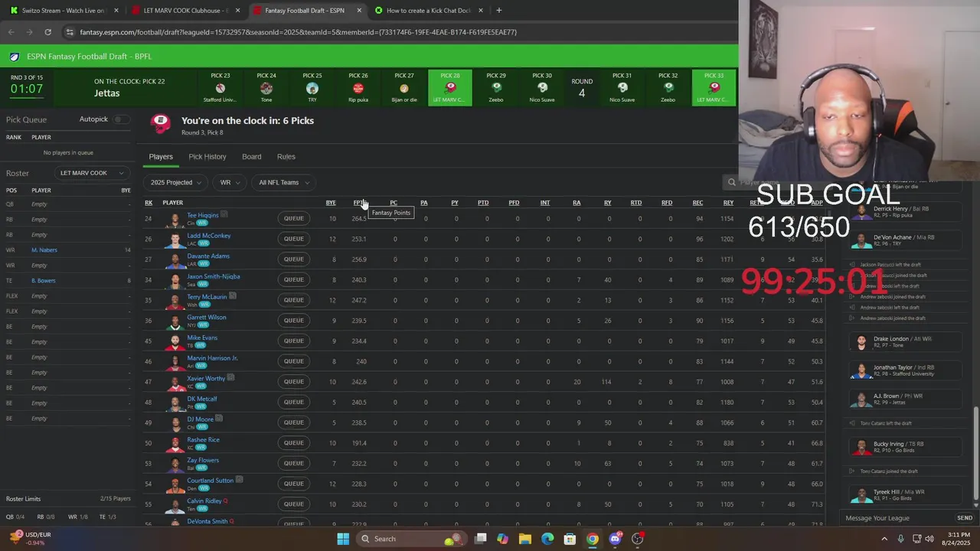The height and width of the screenshot is (551, 980).
Task: Click the Pick 23 Stafford Univ team logo
Action: [220, 88]
